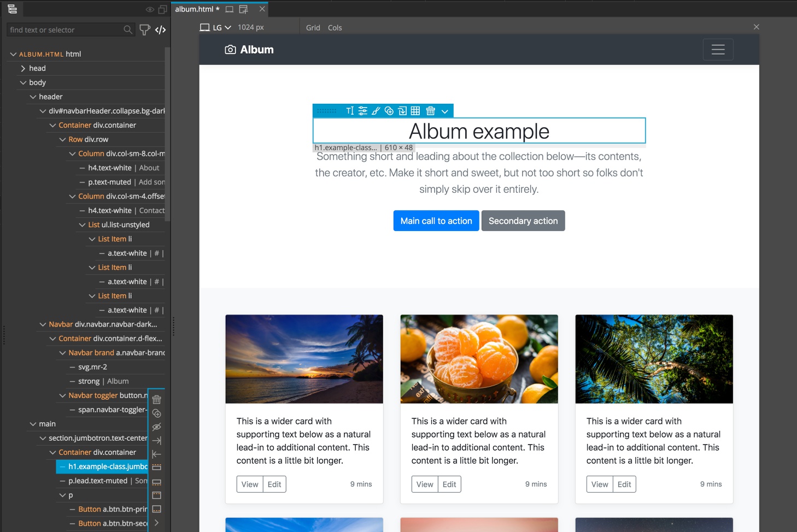Toggle the code view icon
Image resolution: width=797 pixels, height=532 pixels.
(x=160, y=29)
